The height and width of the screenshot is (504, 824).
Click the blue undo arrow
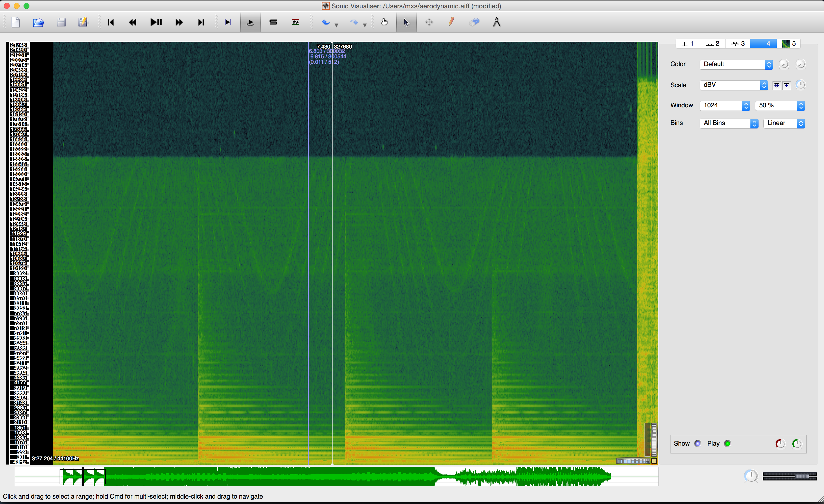point(325,22)
